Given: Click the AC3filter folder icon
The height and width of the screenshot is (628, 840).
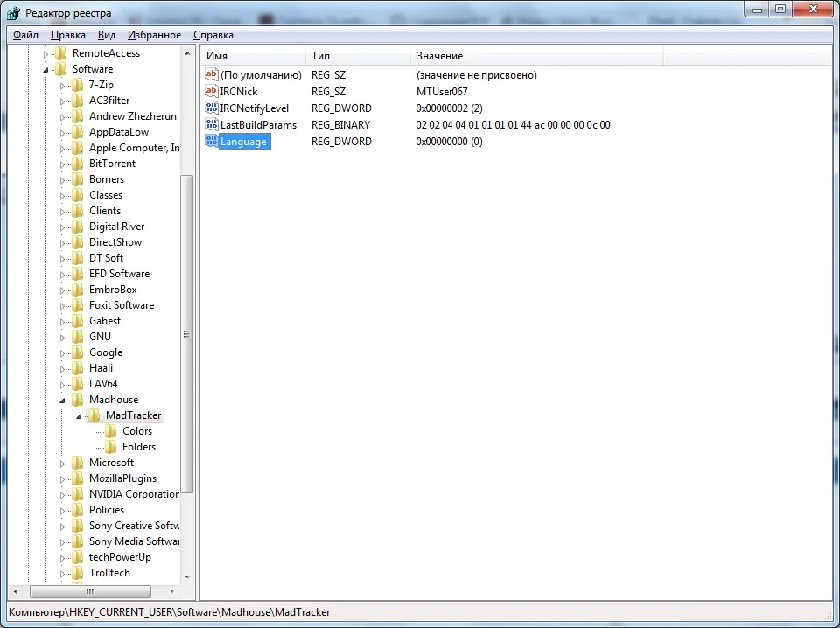Looking at the screenshot, I should click(78, 100).
